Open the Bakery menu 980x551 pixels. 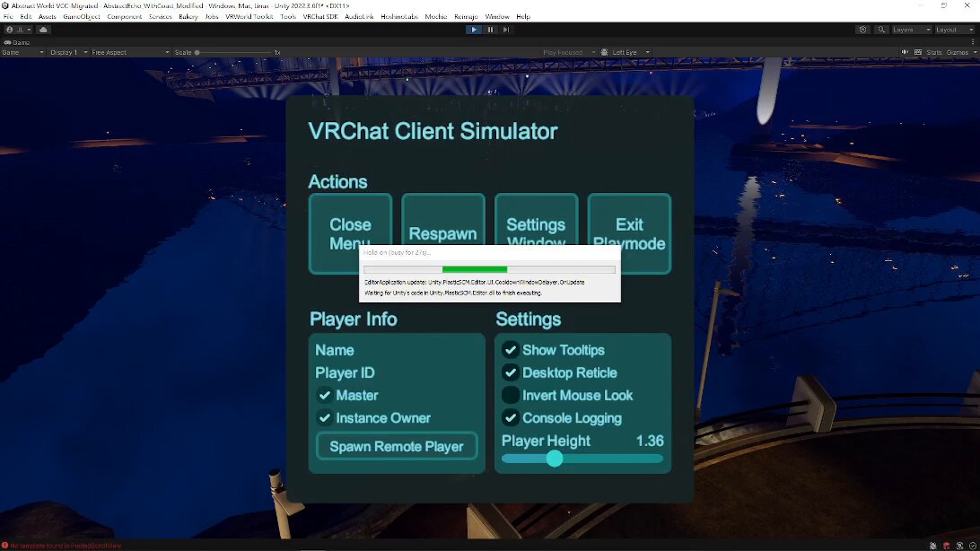[x=188, y=17]
